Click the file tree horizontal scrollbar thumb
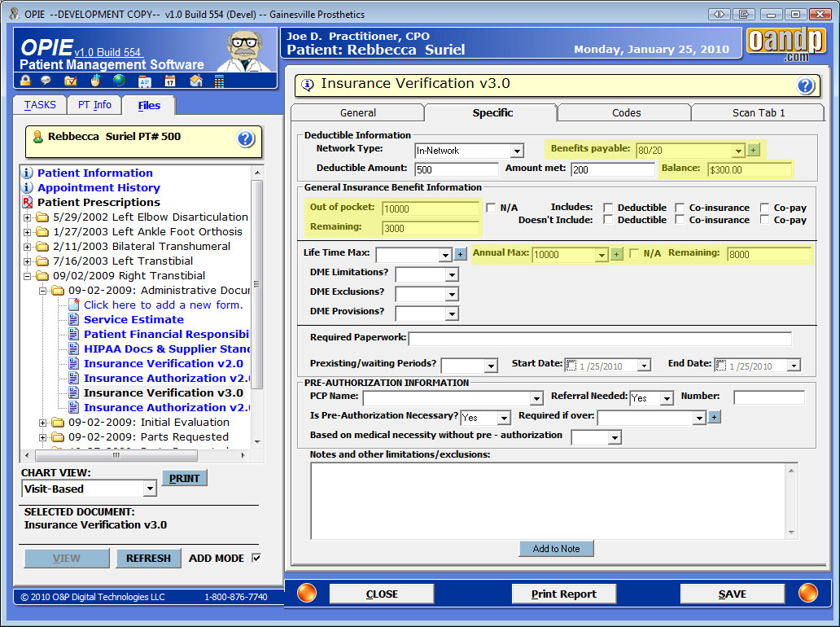Image resolution: width=840 pixels, height=627 pixels. [x=116, y=455]
